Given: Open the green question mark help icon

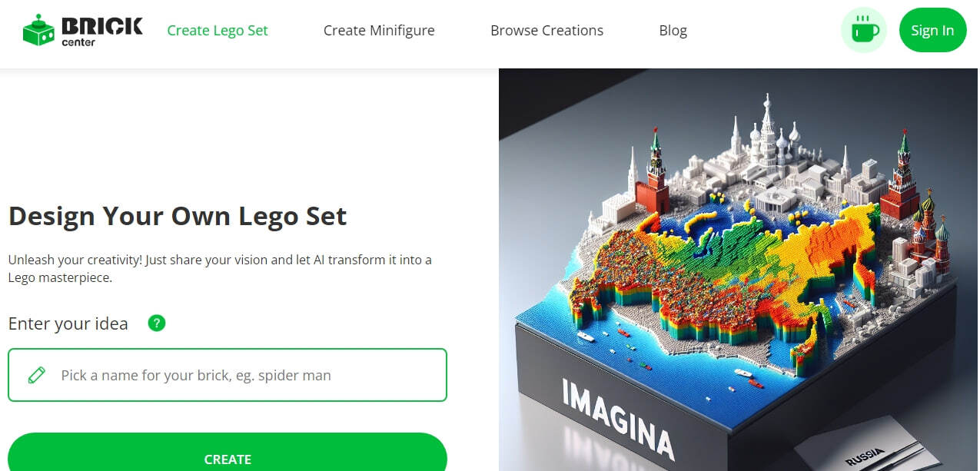Looking at the screenshot, I should [x=157, y=323].
